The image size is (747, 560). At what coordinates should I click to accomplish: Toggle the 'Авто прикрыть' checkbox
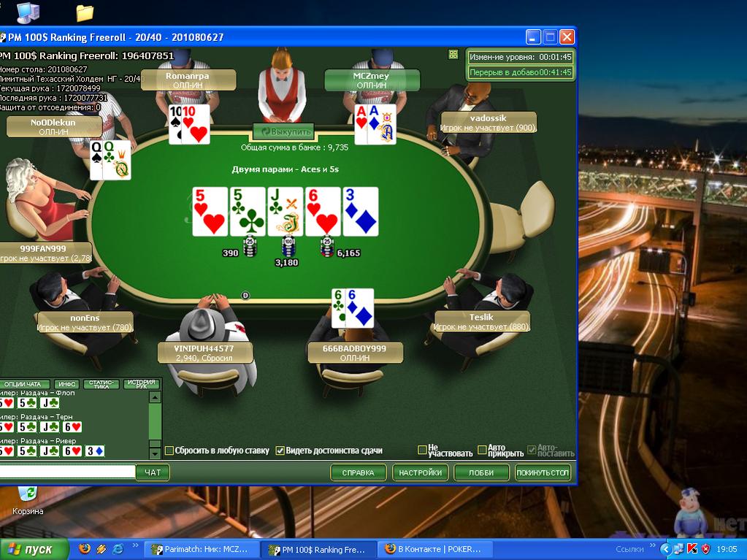[x=482, y=450]
